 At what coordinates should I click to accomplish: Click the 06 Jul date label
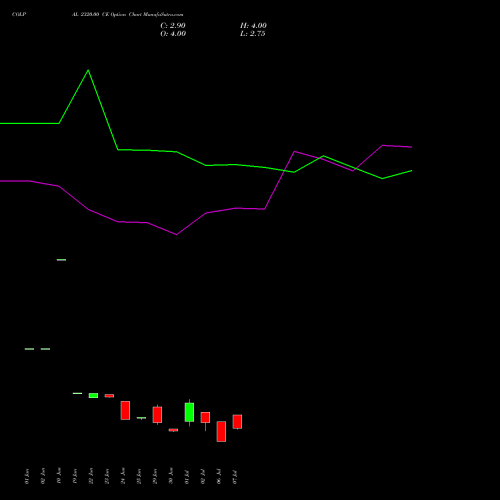coord(219,477)
